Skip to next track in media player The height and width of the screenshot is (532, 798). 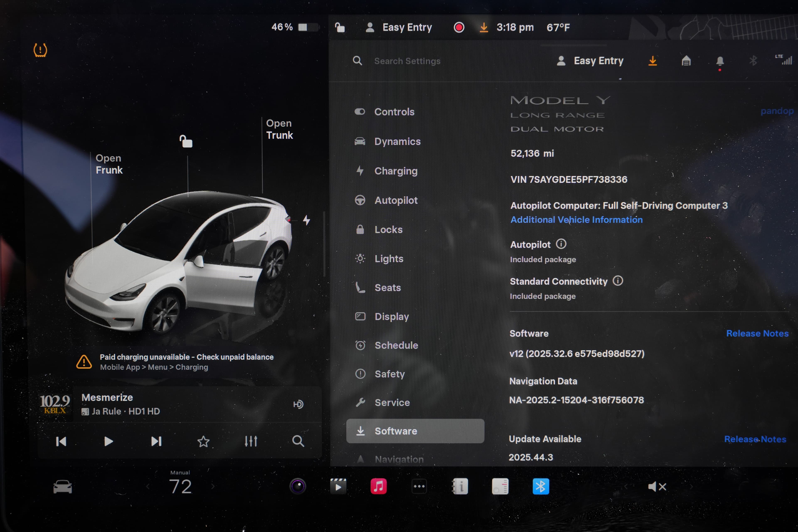(x=156, y=441)
